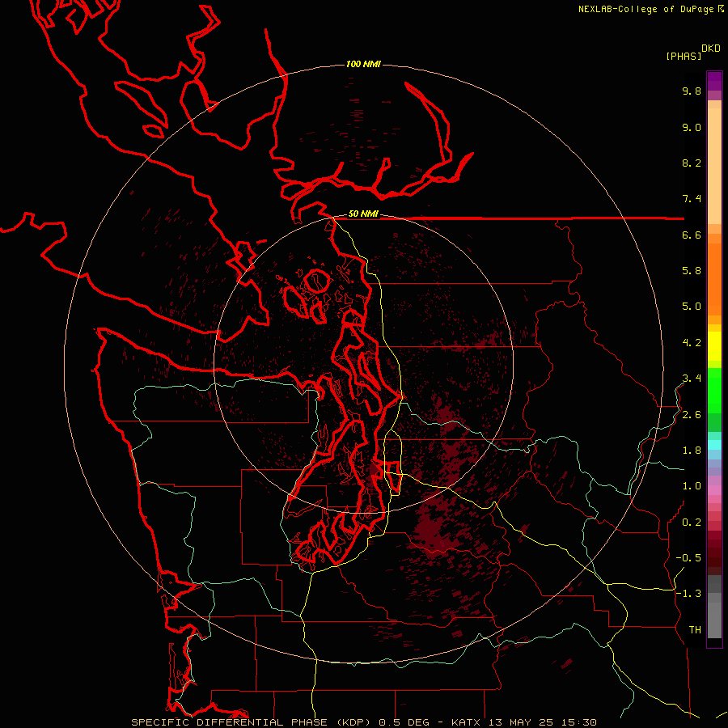The width and height of the screenshot is (728, 728).
Task: Click the 0.5 DEG elevation text
Action: [405, 722]
